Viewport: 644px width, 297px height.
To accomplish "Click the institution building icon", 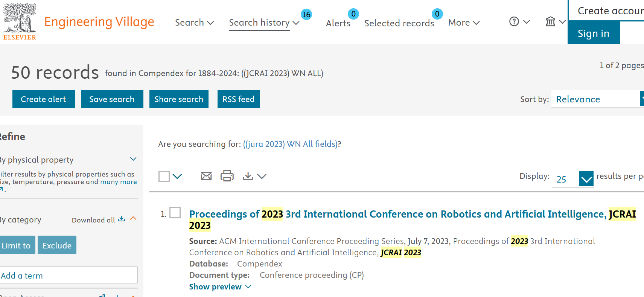I will (550, 22).
